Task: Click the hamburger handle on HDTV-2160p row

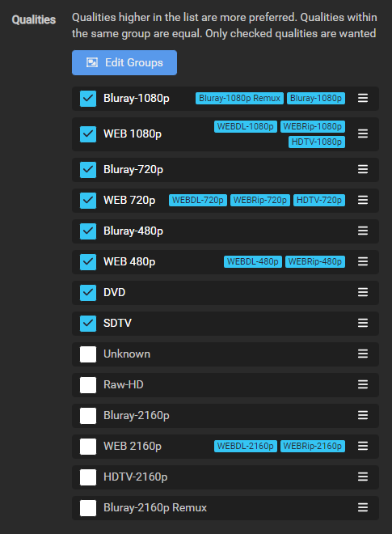Action: [x=363, y=477]
